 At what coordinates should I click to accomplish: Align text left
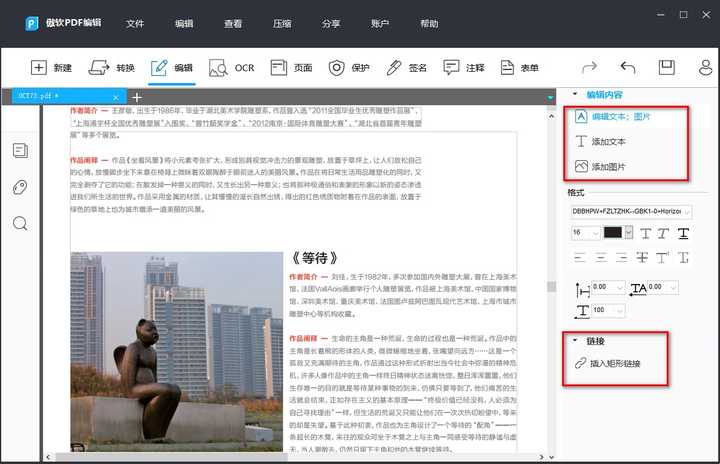point(580,257)
